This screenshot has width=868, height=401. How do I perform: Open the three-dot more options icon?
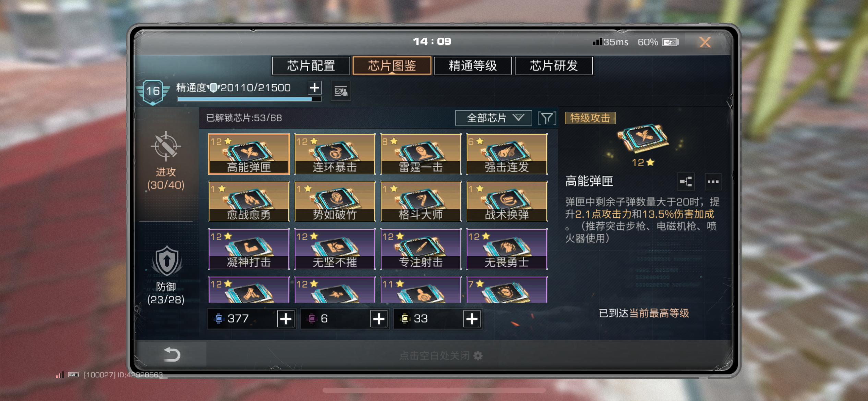click(x=713, y=181)
